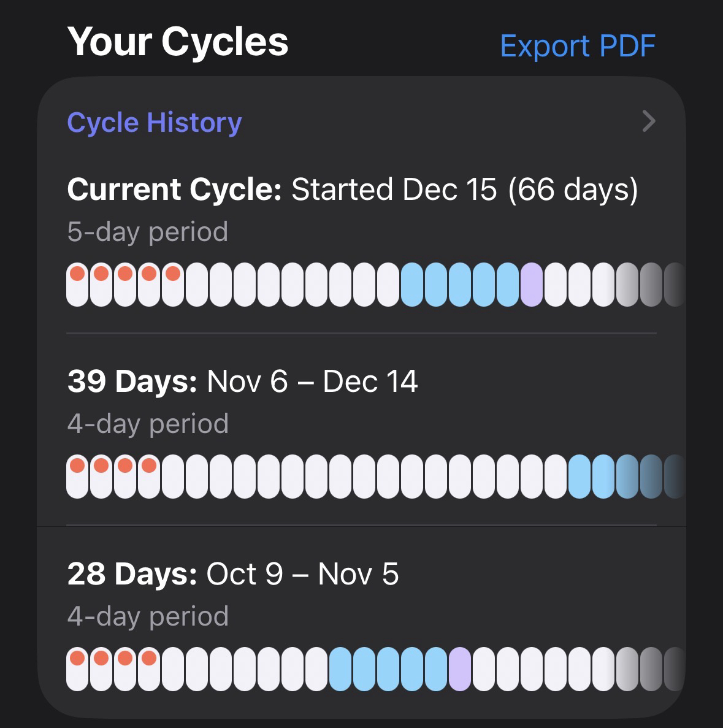The width and height of the screenshot is (723, 728).
Task: Tap last blue fertile day in current cycle
Action: click(508, 284)
